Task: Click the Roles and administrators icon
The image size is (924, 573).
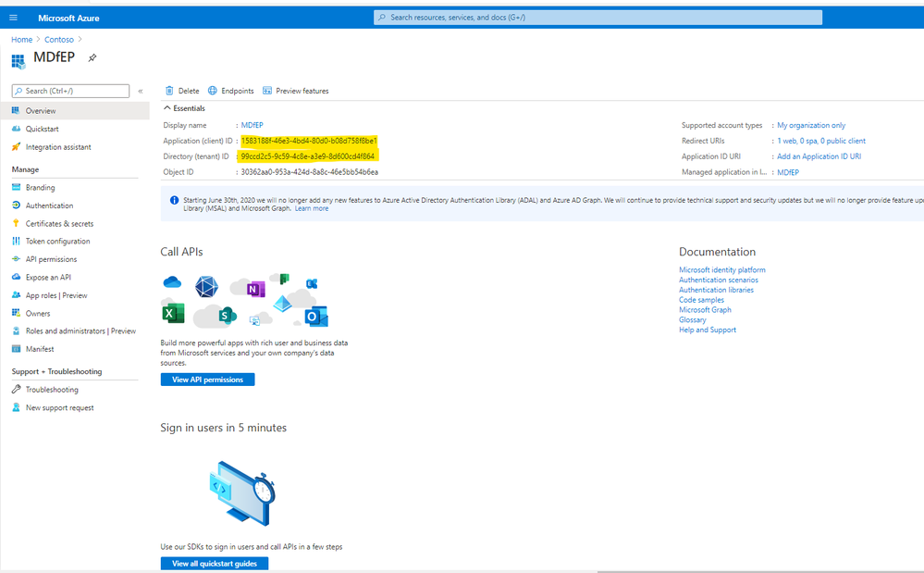Action: (16, 330)
